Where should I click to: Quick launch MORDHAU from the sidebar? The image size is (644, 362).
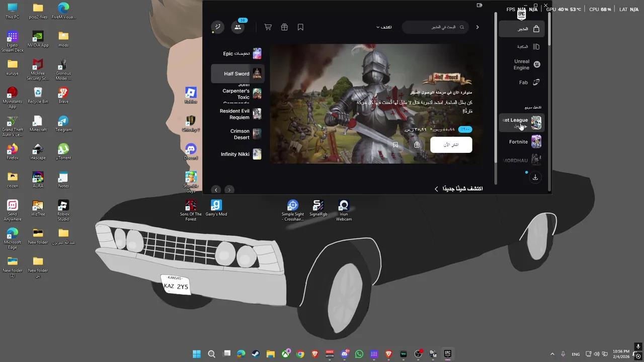(521, 160)
